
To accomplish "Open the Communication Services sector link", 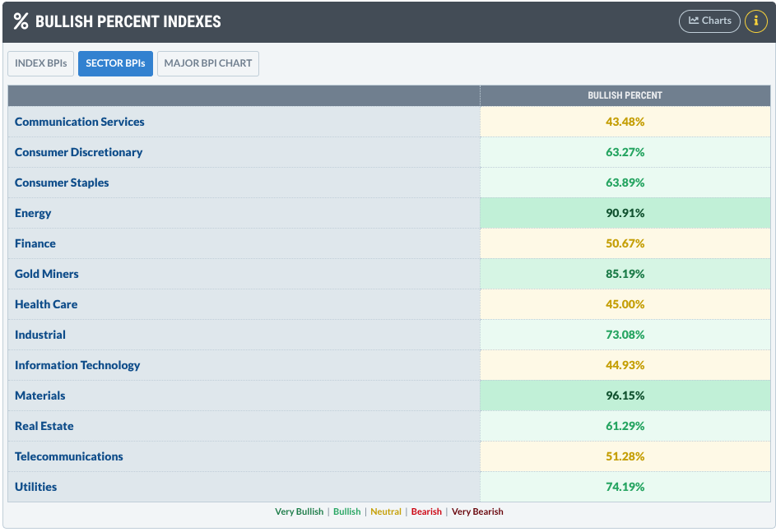I will click(80, 122).
